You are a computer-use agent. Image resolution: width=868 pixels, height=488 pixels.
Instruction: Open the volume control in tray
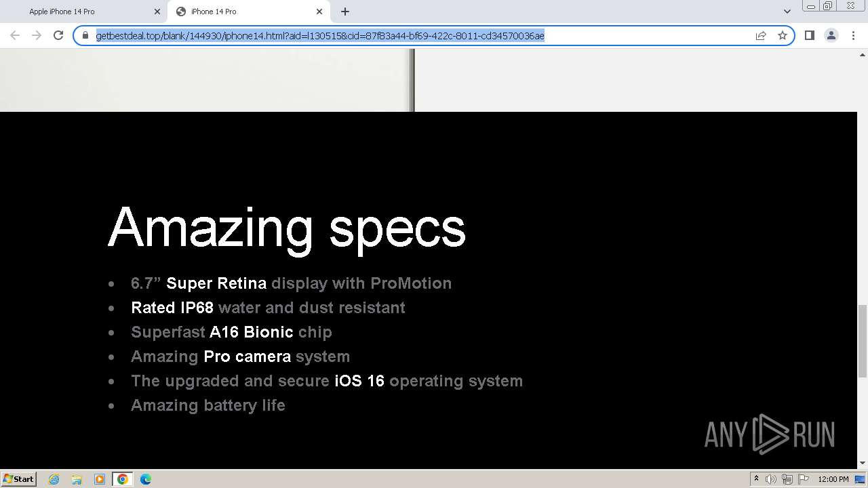pyautogui.click(x=771, y=479)
